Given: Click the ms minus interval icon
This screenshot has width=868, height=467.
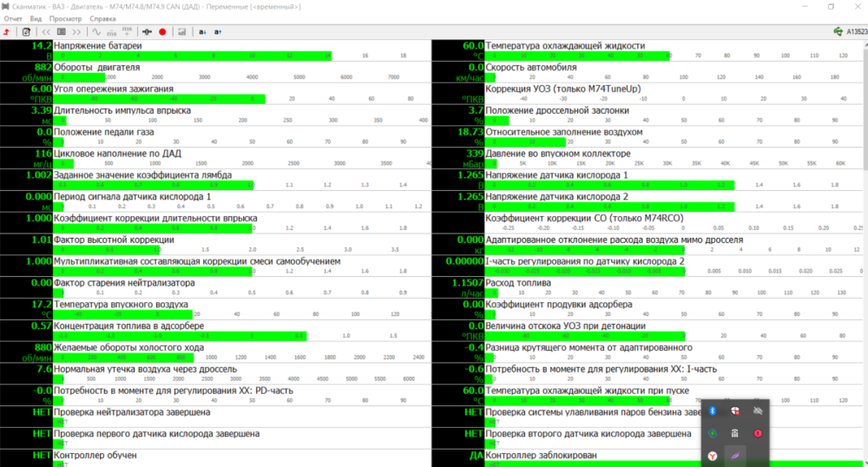Looking at the screenshot, I should 111,32.
